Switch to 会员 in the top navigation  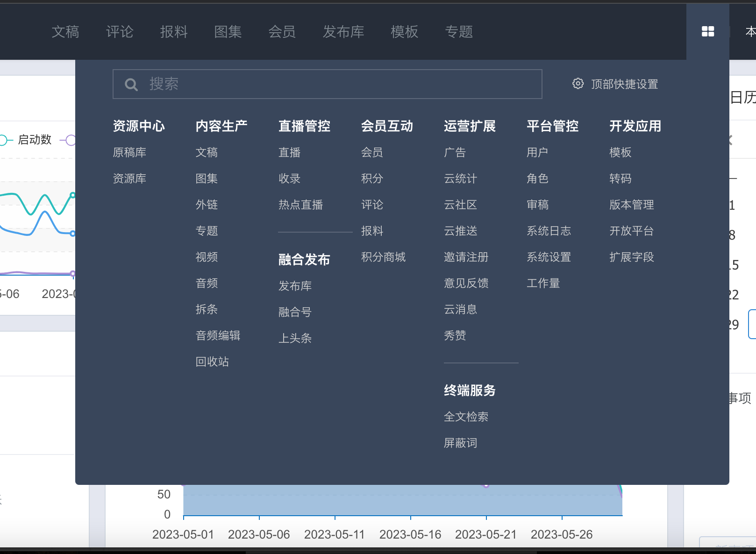pos(282,32)
